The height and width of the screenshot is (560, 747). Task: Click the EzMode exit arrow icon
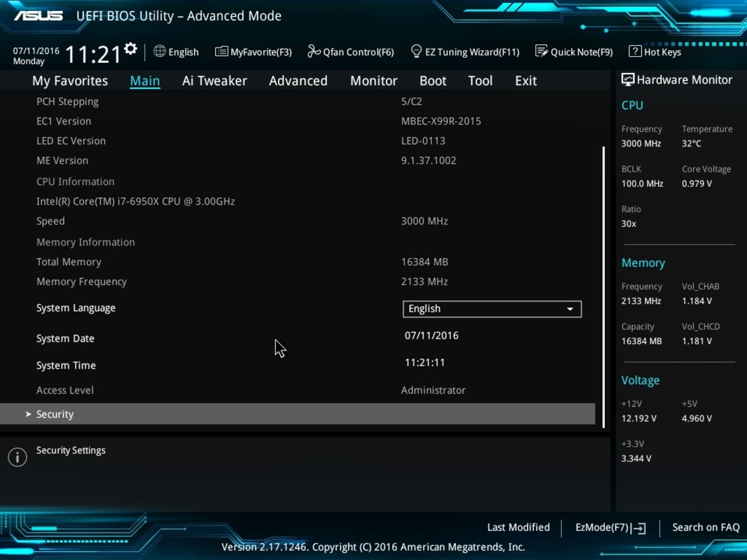click(638, 528)
